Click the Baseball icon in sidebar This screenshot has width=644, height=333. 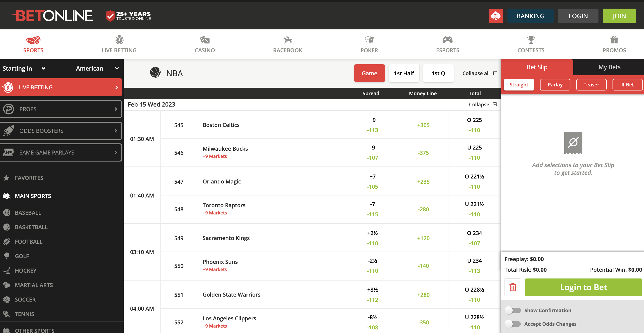[x=7, y=213]
